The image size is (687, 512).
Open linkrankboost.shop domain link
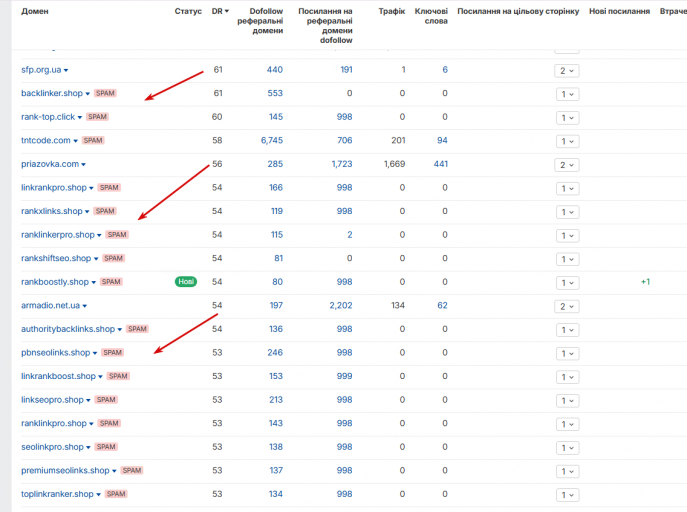pos(58,376)
